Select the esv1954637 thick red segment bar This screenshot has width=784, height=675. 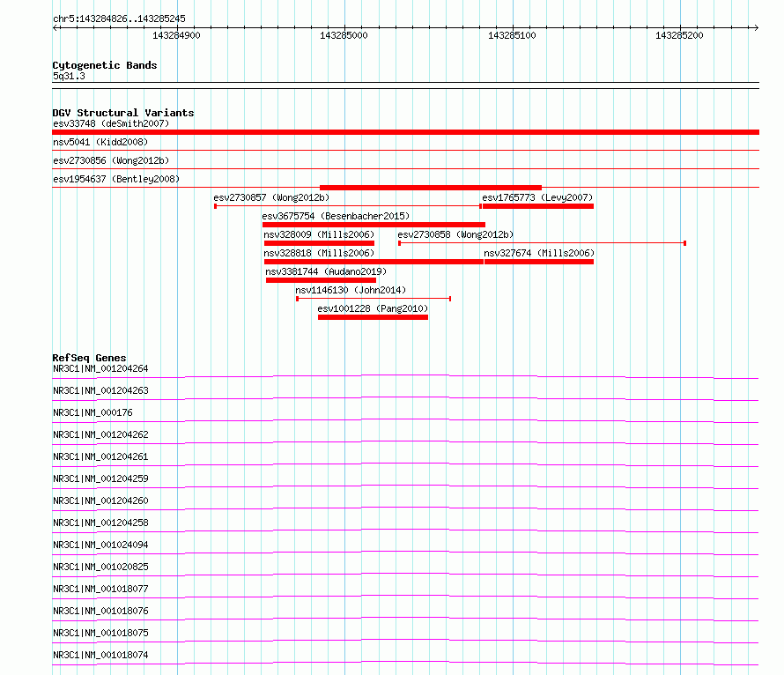pyautogui.click(x=431, y=188)
